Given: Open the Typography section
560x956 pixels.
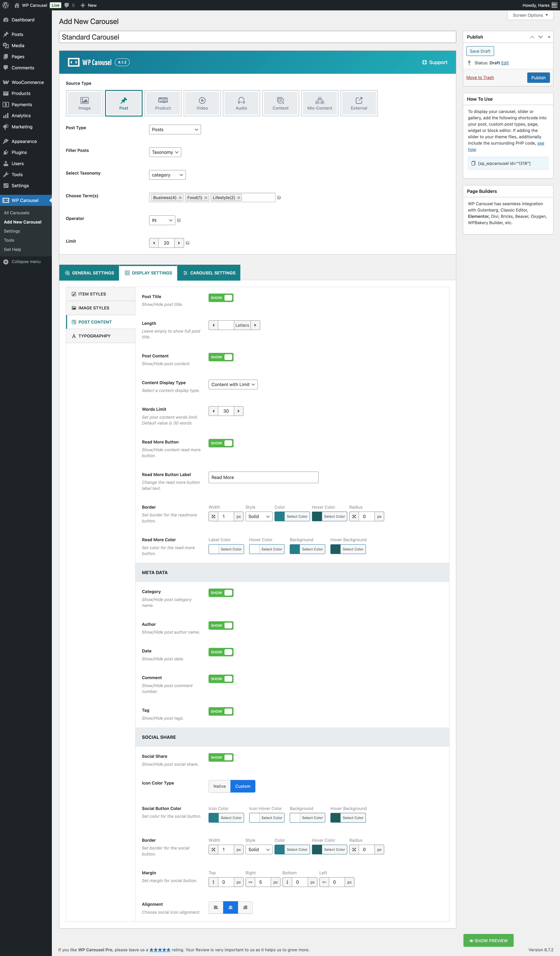Looking at the screenshot, I should tap(101, 336).
